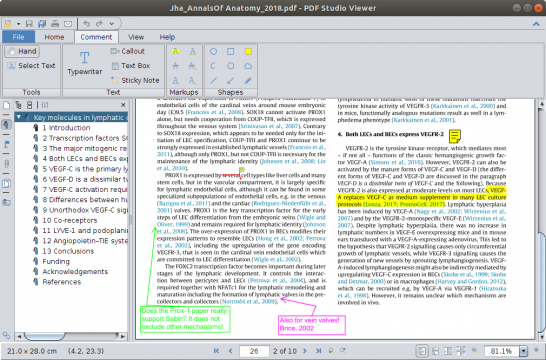Viewport: 546px width, 360px height.
Task: Enable facing continuous layout
Action: (461, 351)
